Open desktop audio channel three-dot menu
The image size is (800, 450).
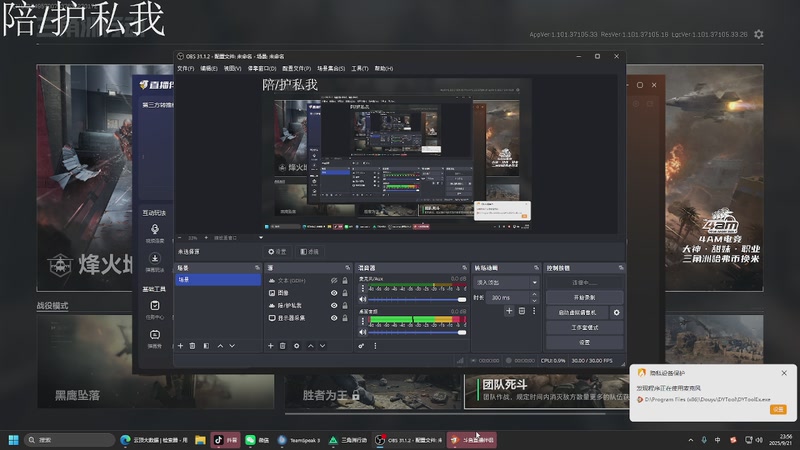pyautogui.click(x=363, y=321)
